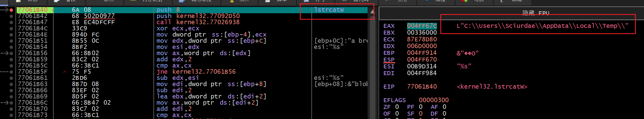Click the SF flag value

click(x=421, y=114)
